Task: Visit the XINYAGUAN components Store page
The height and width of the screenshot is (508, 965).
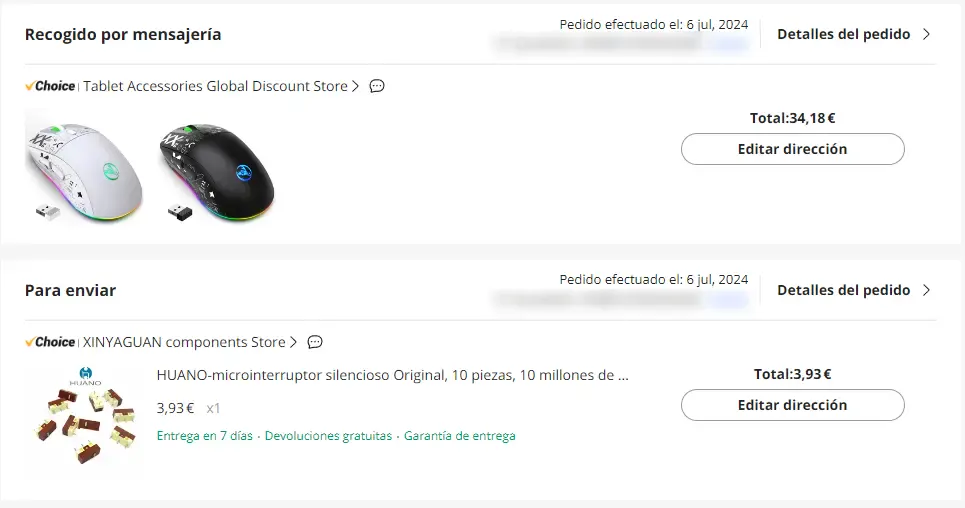Action: click(184, 342)
